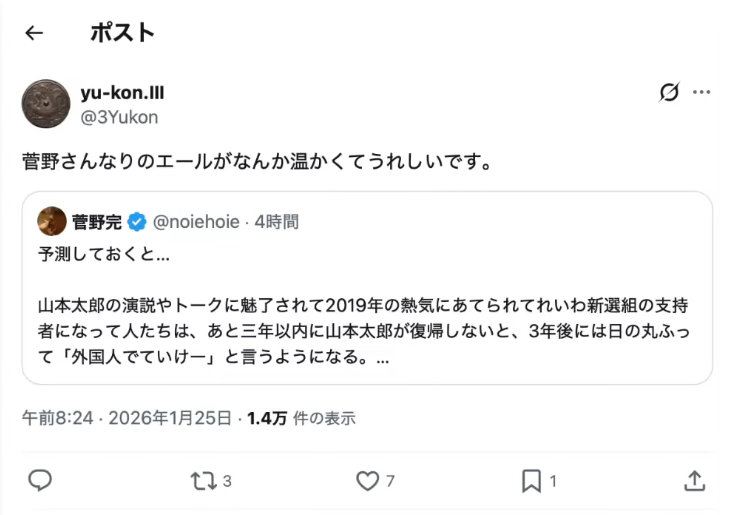732x515 pixels.
Task: Click the repost arrows icon
Action: click(x=203, y=481)
